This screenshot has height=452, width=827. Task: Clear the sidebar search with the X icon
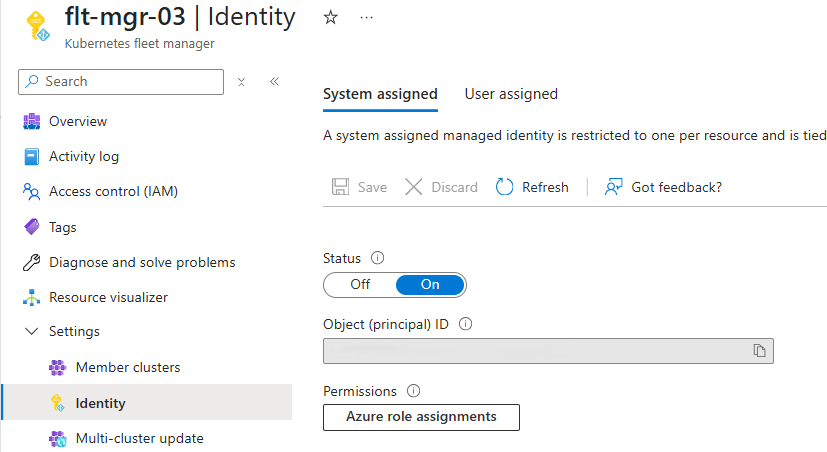(241, 82)
